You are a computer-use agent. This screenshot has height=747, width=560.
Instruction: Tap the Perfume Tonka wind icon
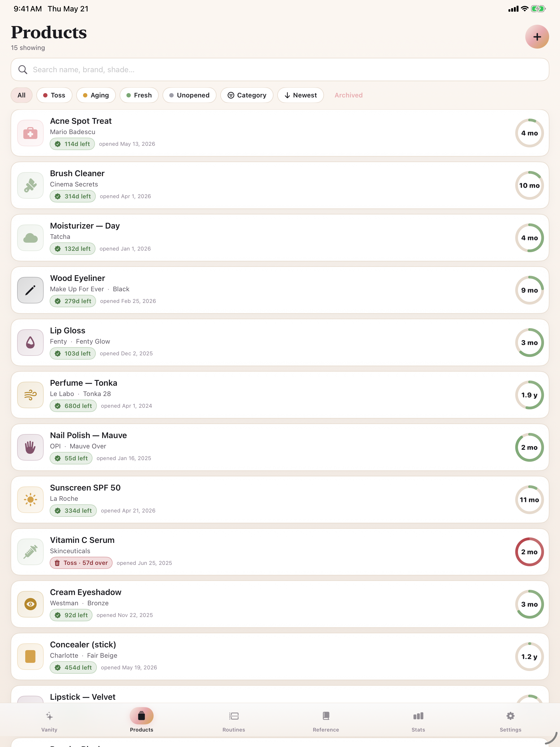coord(30,395)
